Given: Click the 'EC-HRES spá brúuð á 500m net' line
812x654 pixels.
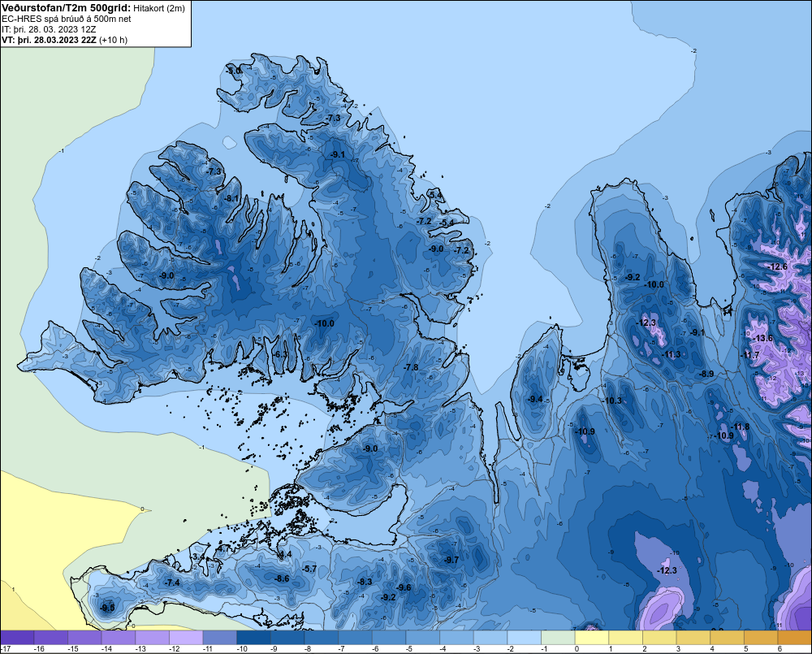Looking at the screenshot, I should [x=67, y=19].
